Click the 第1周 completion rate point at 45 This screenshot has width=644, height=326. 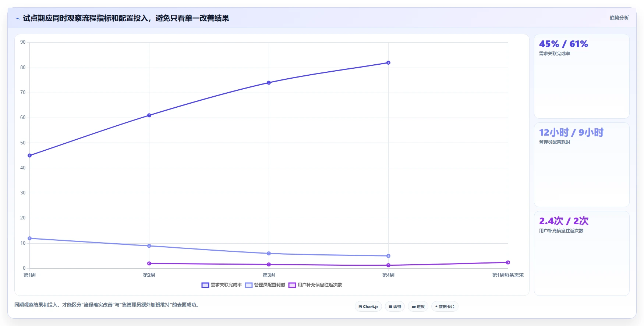point(30,155)
